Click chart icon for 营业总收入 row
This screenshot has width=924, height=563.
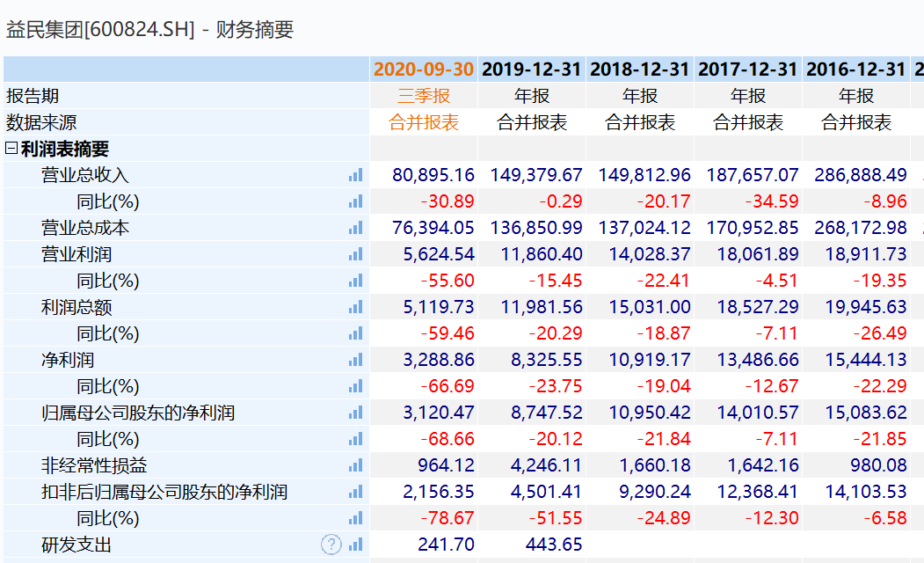355,175
